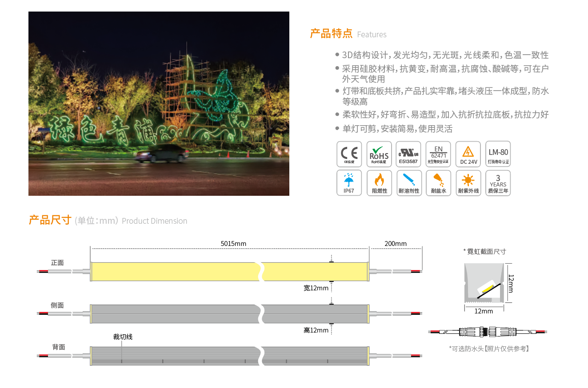Click the LM-80 certification badge
Viewport: 588px width, 388px height.
(498, 154)
